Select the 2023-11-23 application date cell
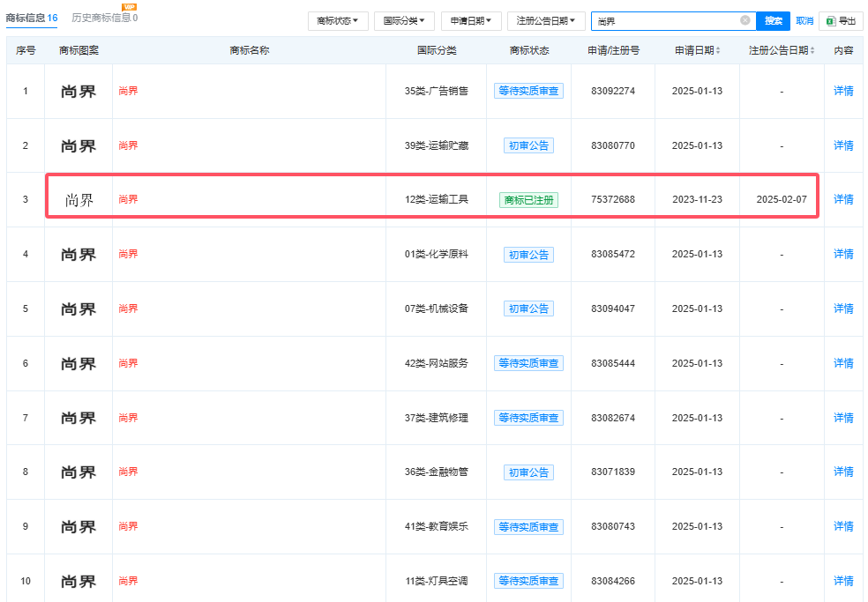Screen dimensions: 868x602 tap(697, 199)
